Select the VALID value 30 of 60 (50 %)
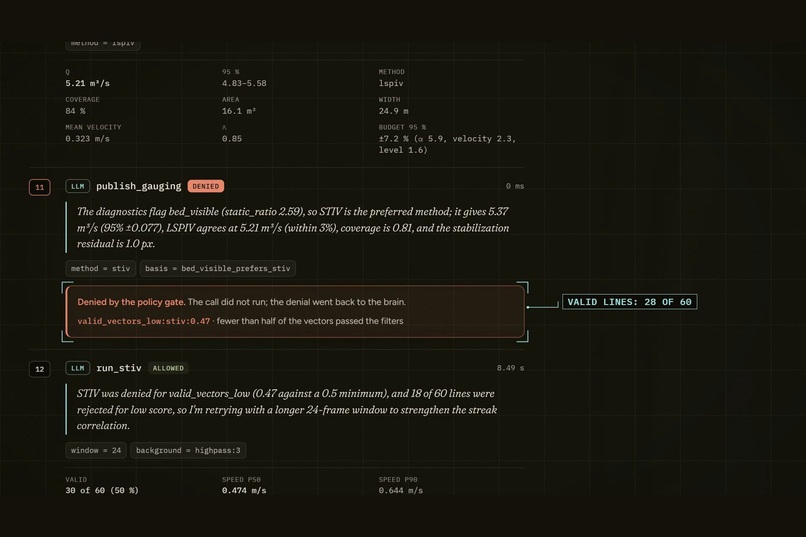The image size is (806, 537). coord(102,491)
